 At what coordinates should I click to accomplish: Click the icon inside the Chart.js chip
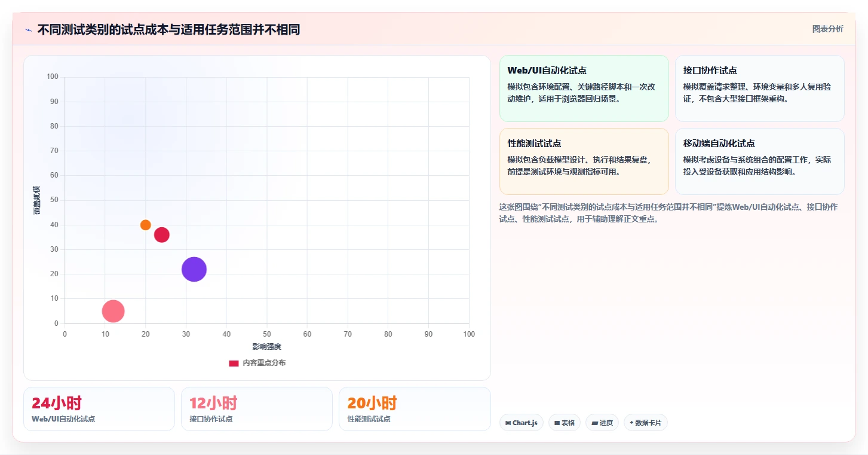(508, 423)
